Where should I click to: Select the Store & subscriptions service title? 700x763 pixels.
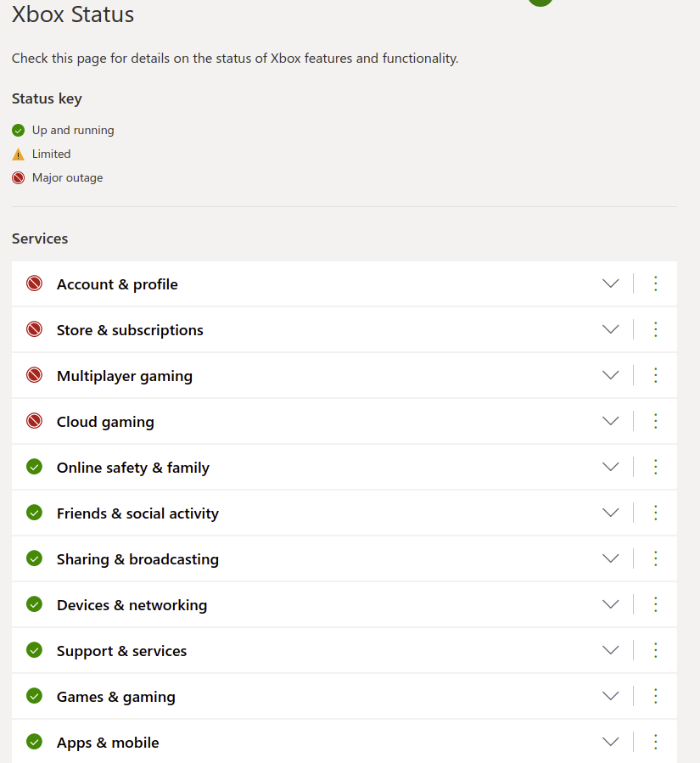tap(130, 330)
